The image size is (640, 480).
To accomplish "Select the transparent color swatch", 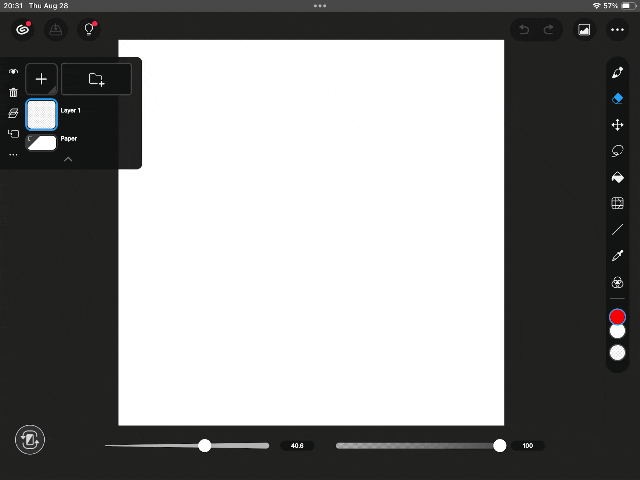I will click(617, 353).
